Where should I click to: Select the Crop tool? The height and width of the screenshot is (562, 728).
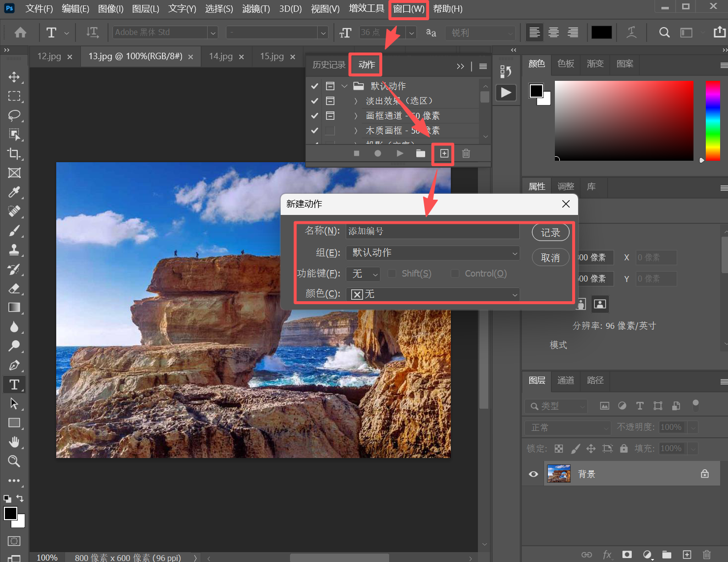pyautogui.click(x=14, y=154)
